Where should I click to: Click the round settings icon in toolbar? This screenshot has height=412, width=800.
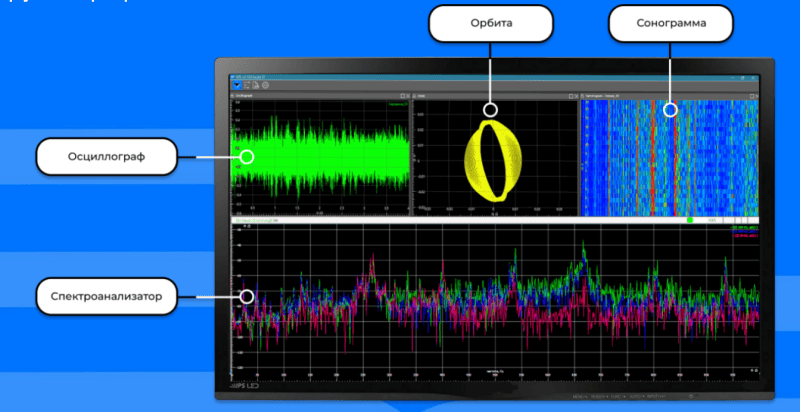pos(265,86)
